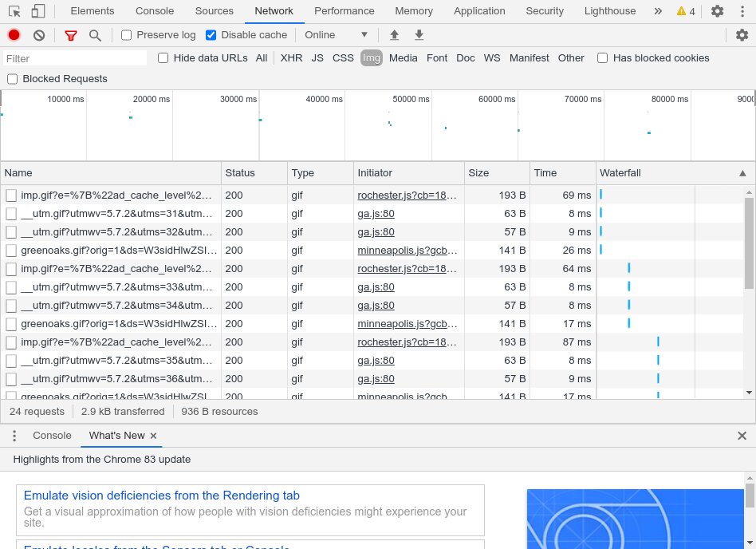Filter requests by Manifest type
Screen dimensions: 756x549
[529, 58]
